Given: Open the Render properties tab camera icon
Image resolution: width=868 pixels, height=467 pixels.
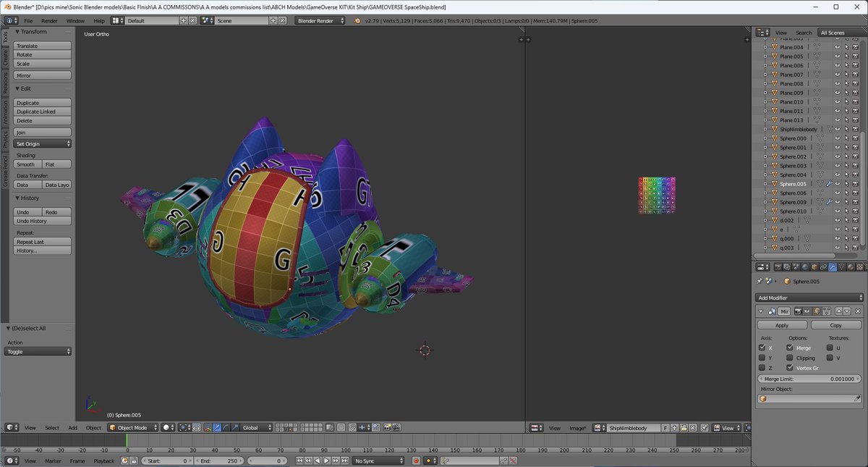Looking at the screenshot, I should pos(778,267).
